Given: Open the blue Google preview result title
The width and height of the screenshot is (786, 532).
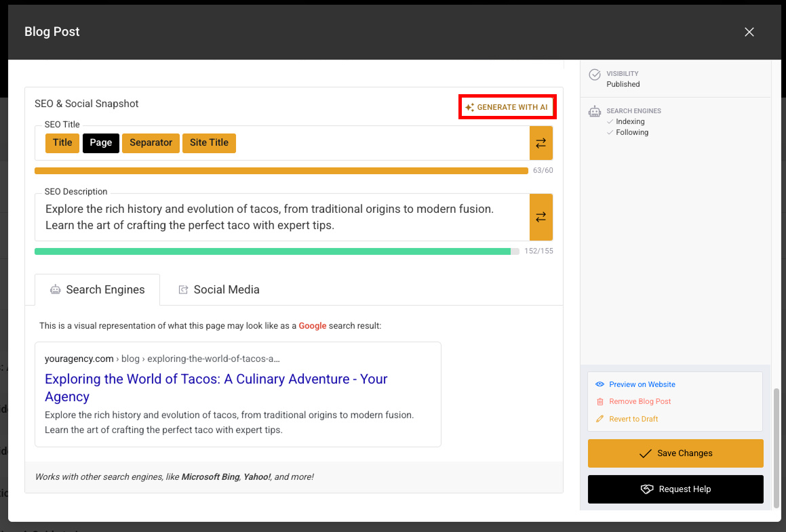Looking at the screenshot, I should pyautogui.click(x=216, y=388).
